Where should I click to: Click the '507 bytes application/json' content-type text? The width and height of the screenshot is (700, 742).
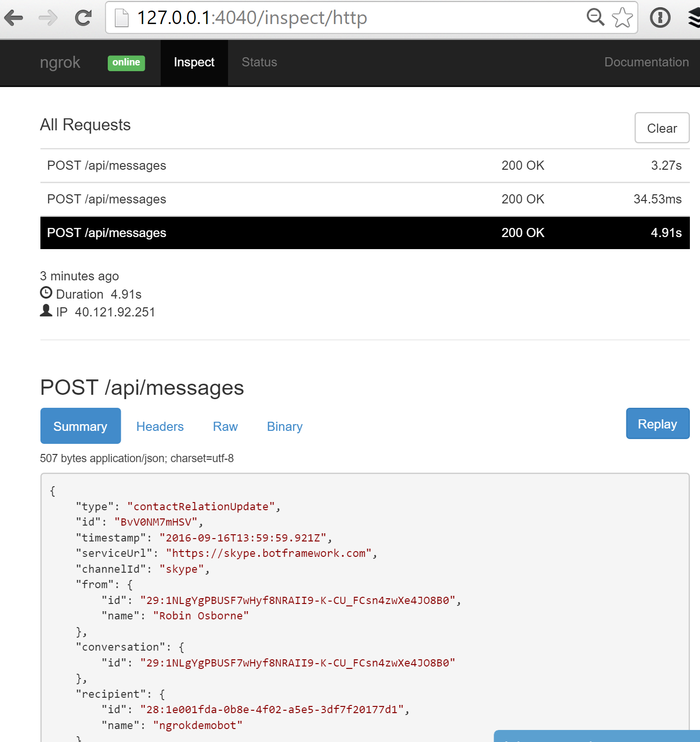pyautogui.click(x=137, y=458)
